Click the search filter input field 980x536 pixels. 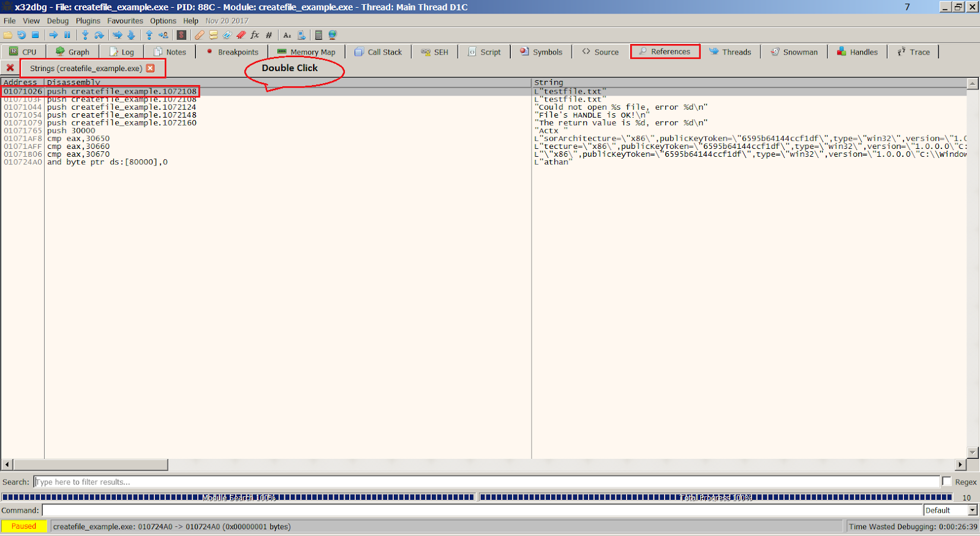[487, 481]
